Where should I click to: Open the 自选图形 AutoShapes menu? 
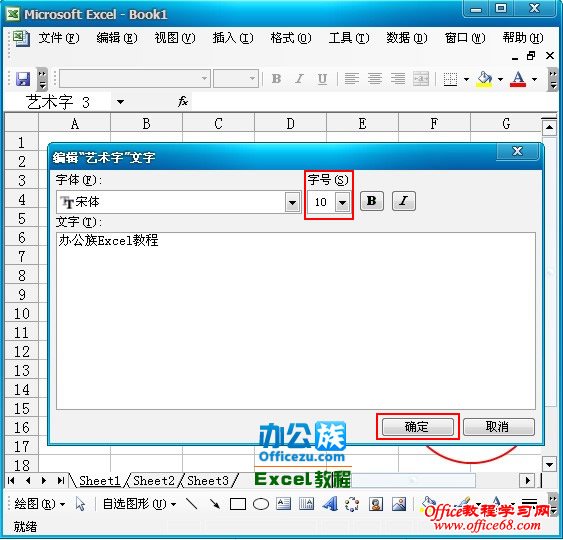(x=139, y=504)
